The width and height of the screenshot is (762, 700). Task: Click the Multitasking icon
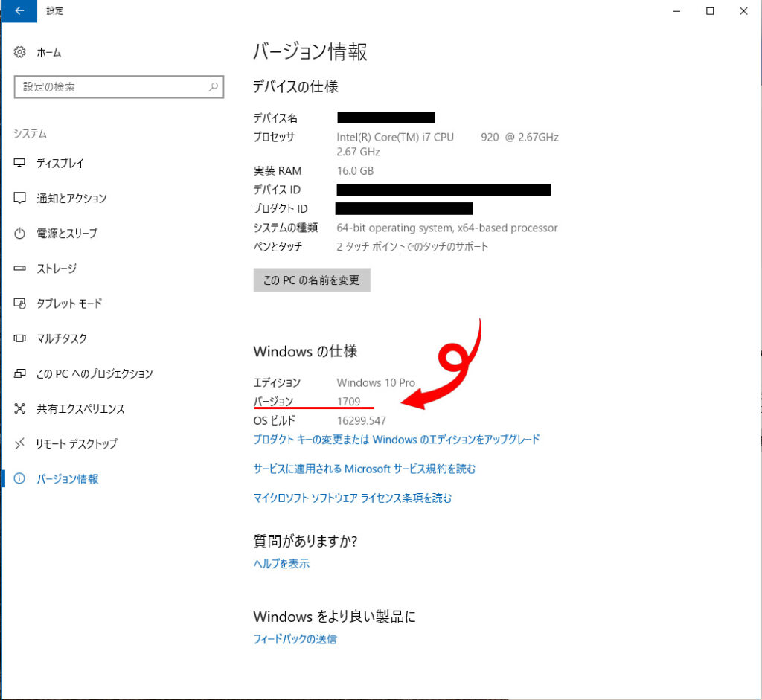[x=19, y=338]
